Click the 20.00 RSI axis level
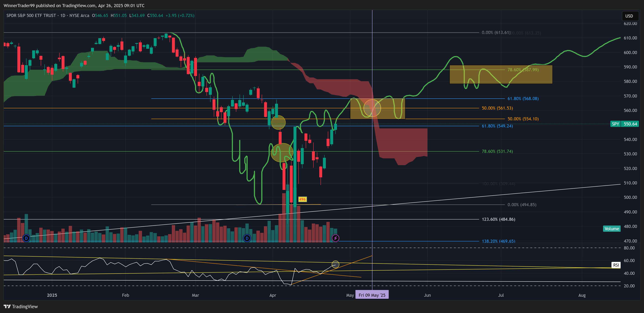Image resolution: width=644 pixels, height=313 pixels. 629,286
